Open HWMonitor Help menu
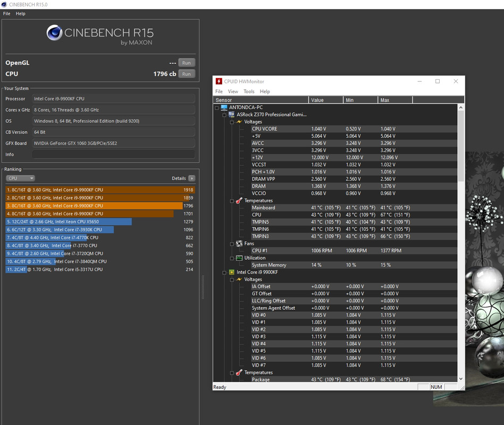The width and height of the screenshot is (504, 425). point(265,91)
